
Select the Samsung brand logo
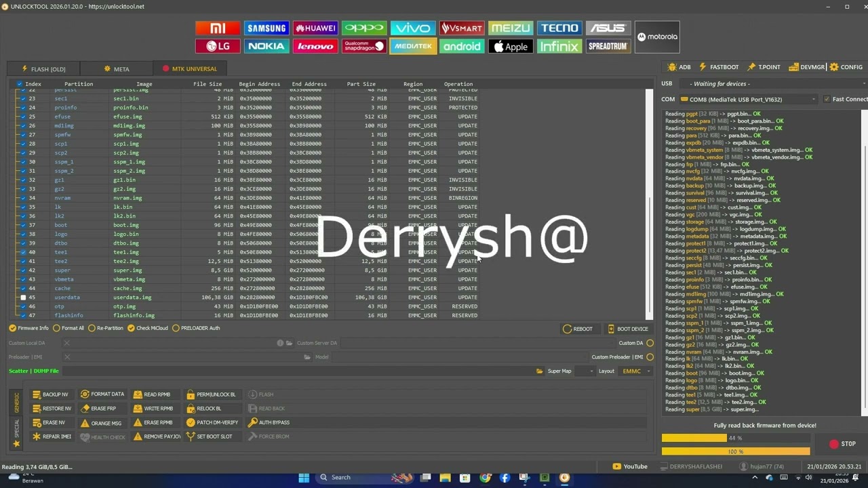point(267,28)
